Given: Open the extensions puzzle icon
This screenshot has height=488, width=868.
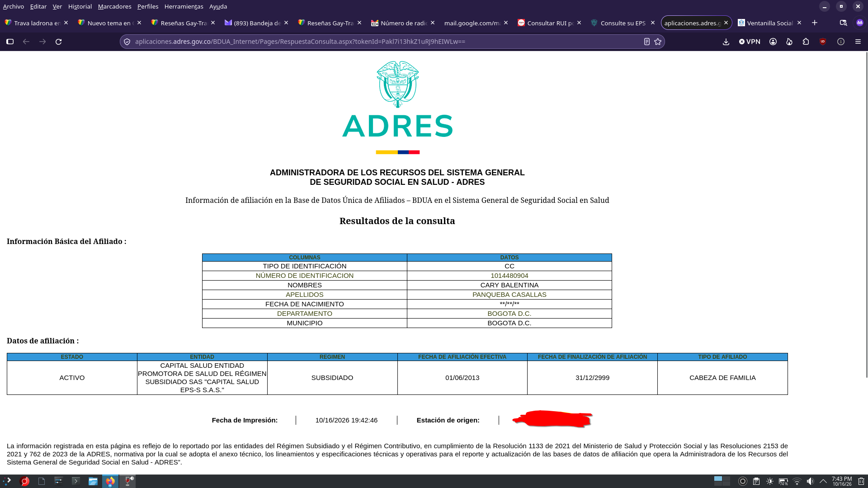Looking at the screenshot, I should 806,42.
